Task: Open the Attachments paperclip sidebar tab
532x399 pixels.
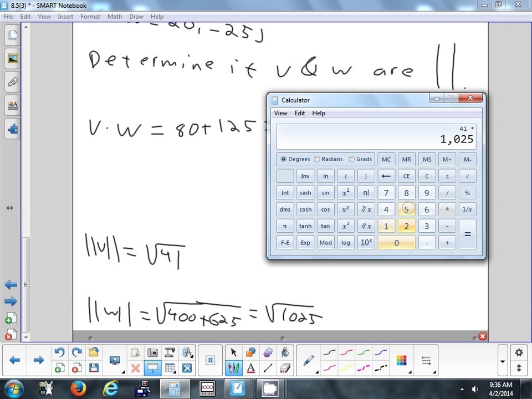Action: 13,82
